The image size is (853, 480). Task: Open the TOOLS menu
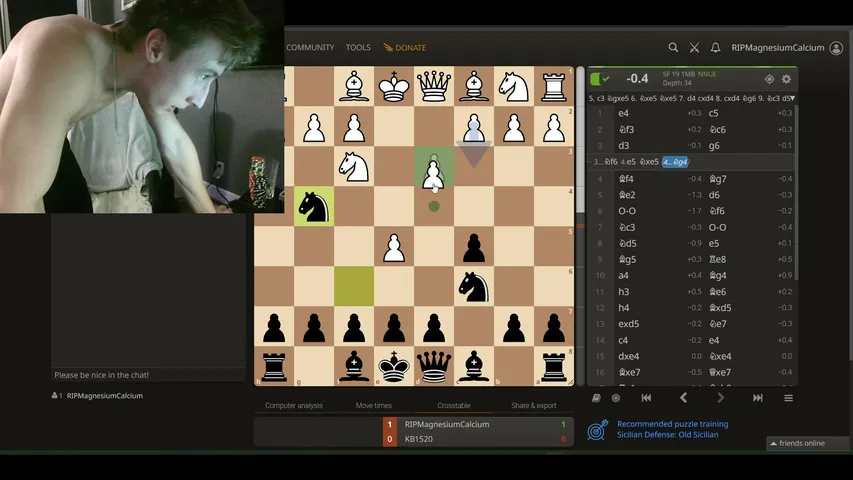pos(358,47)
